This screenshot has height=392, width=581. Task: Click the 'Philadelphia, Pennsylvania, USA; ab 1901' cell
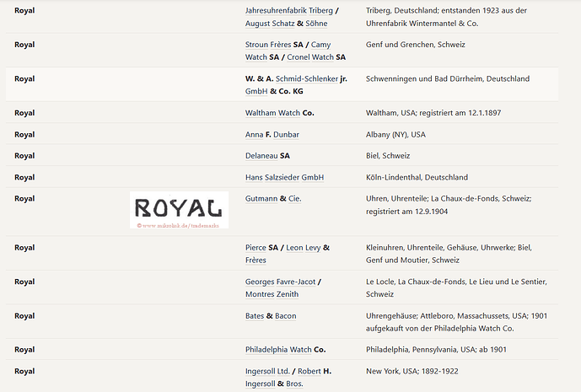(436, 350)
